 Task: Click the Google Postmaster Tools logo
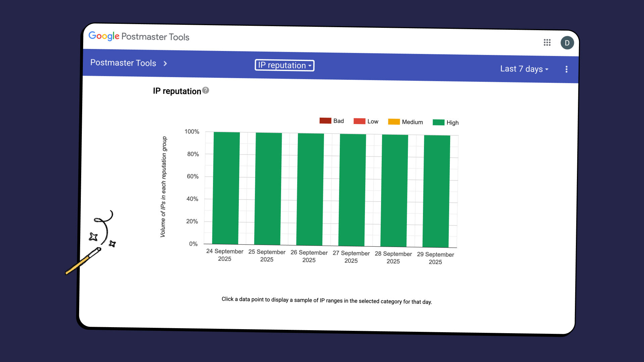tap(139, 36)
